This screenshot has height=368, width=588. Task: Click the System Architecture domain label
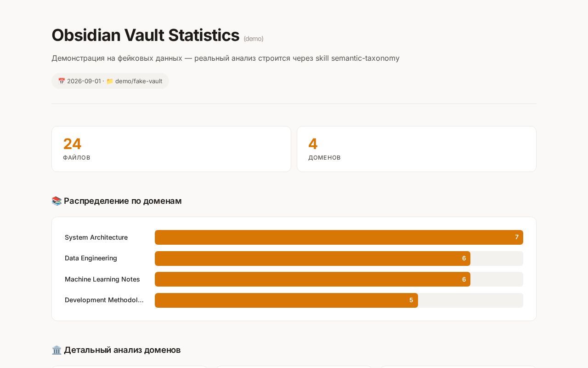[96, 237]
